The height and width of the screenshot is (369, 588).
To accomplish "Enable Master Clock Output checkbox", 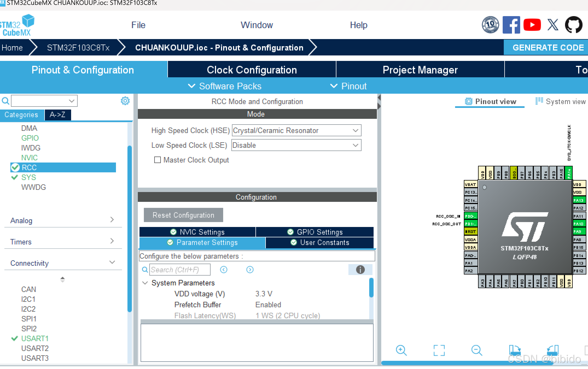I will click(158, 160).
